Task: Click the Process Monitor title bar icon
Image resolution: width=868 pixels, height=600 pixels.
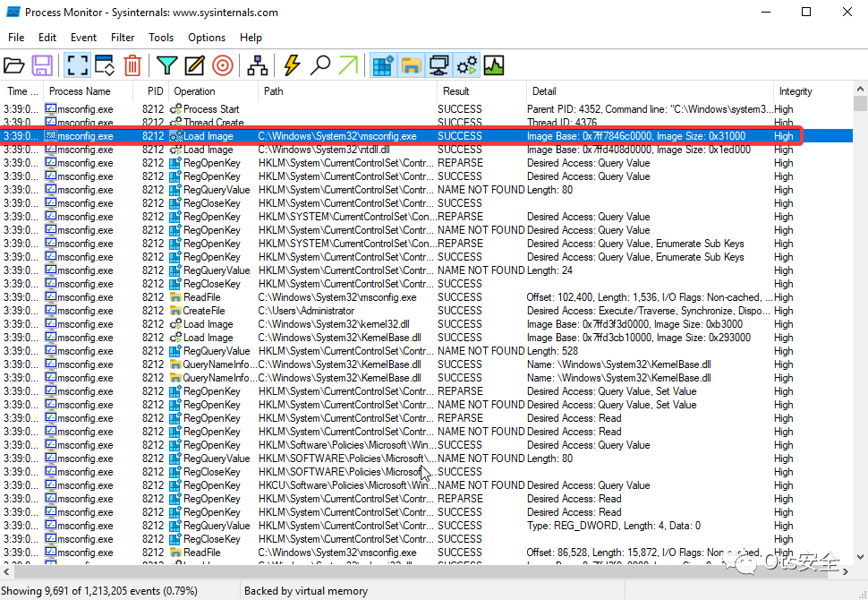Action: (13, 13)
